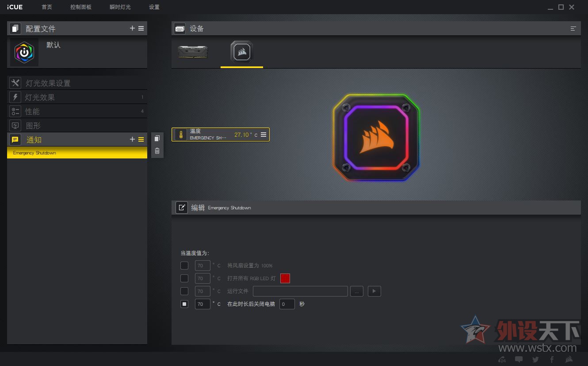Open the profile hamburger menu
This screenshot has height=366, width=588.
point(141,28)
